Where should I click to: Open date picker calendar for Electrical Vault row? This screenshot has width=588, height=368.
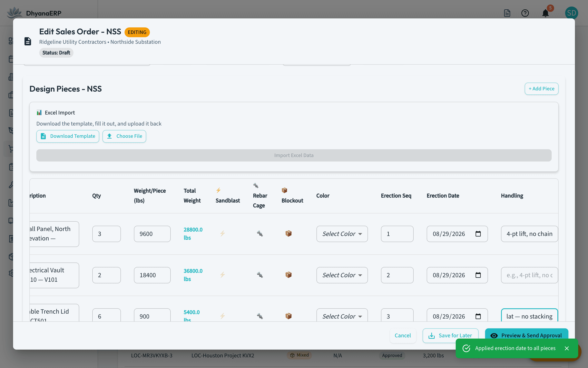[478, 275]
